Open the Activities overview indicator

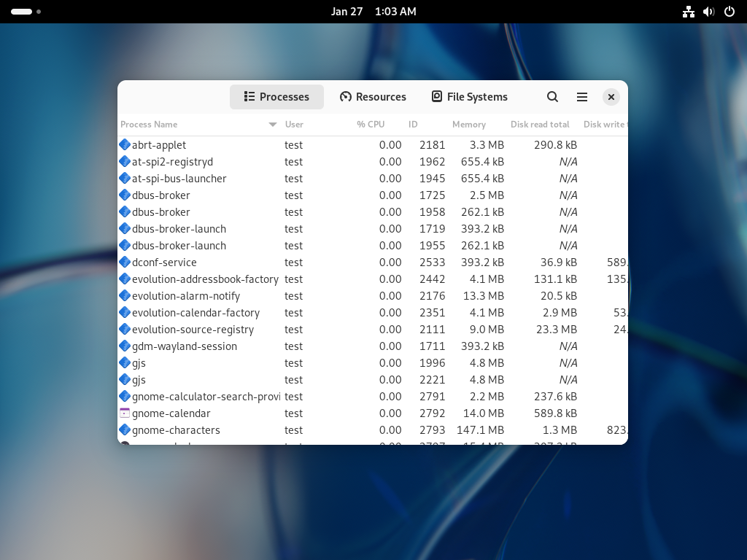[26, 12]
